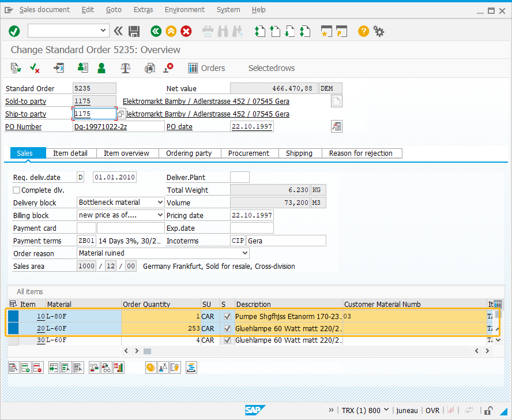The image size is (512, 420).
Task: Click the stamp with red X reject icon
Action: click(168, 68)
